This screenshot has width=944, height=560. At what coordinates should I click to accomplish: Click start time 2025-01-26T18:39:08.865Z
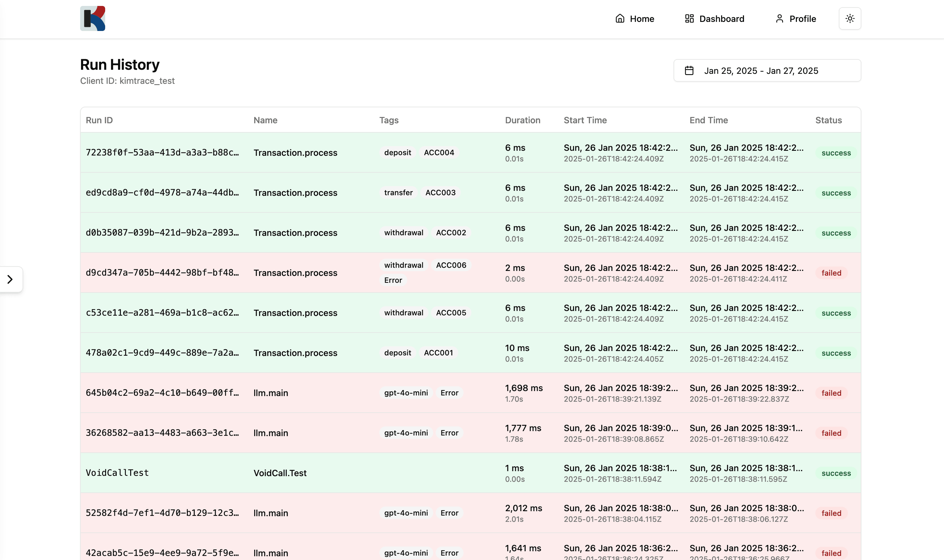[x=614, y=439]
